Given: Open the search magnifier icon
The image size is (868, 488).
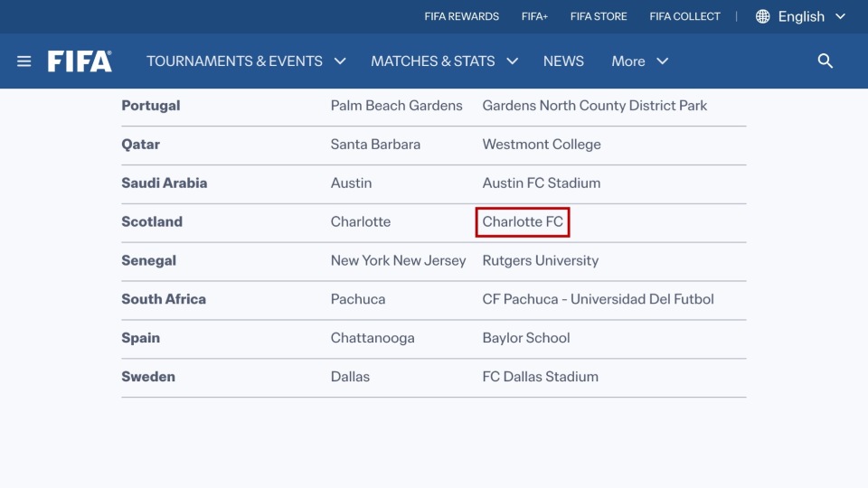Looking at the screenshot, I should (x=825, y=61).
